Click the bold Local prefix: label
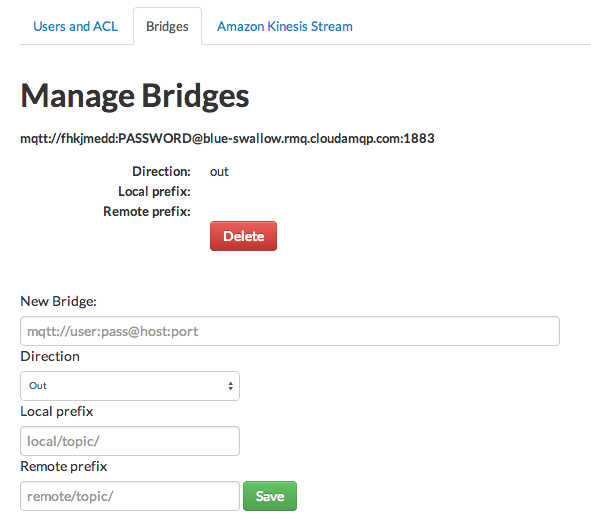This screenshot has height=521, width=591. 154,192
